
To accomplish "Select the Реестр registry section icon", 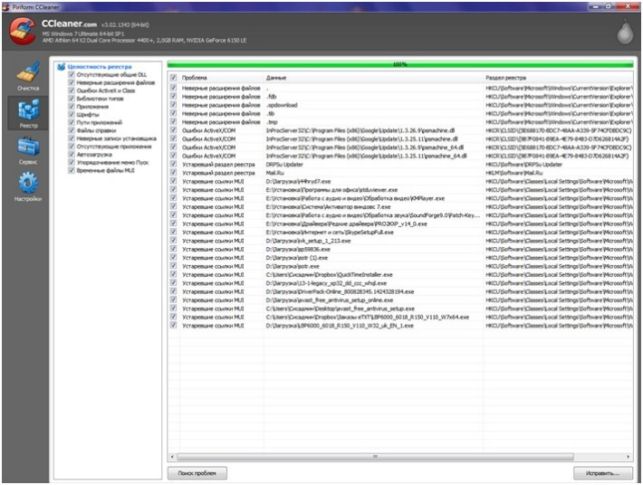I will click(28, 113).
